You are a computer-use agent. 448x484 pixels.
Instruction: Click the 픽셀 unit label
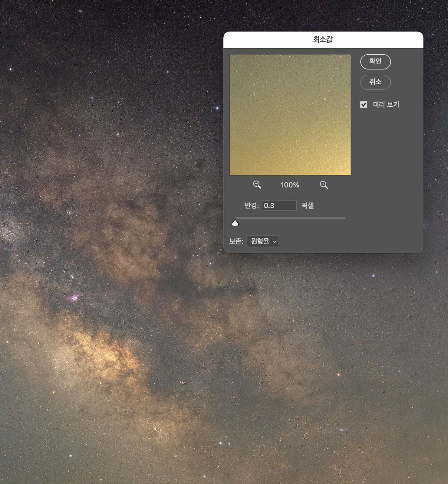308,205
